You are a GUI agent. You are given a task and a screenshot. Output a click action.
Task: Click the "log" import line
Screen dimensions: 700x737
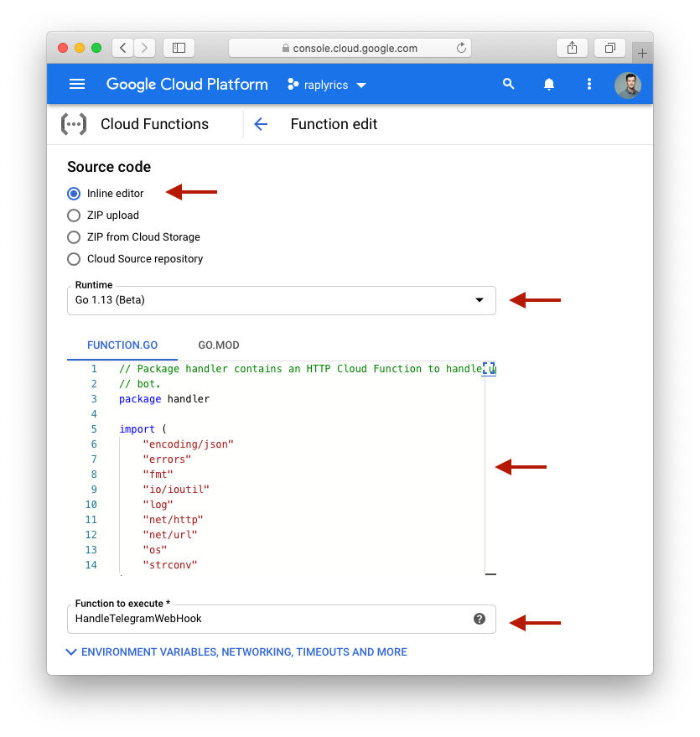(x=158, y=505)
